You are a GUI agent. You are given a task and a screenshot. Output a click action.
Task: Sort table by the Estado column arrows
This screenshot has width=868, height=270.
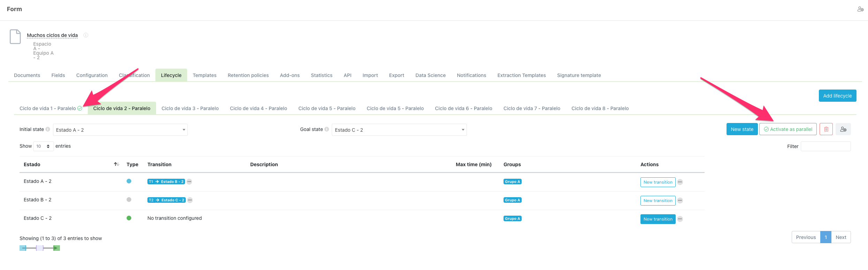pos(116,164)
